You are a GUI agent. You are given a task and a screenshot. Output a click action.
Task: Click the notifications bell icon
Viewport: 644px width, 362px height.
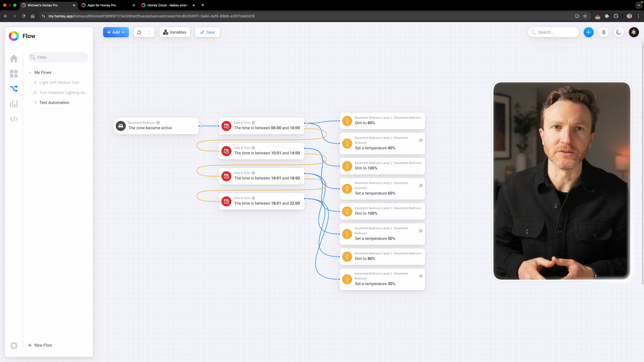coord(603,32)
